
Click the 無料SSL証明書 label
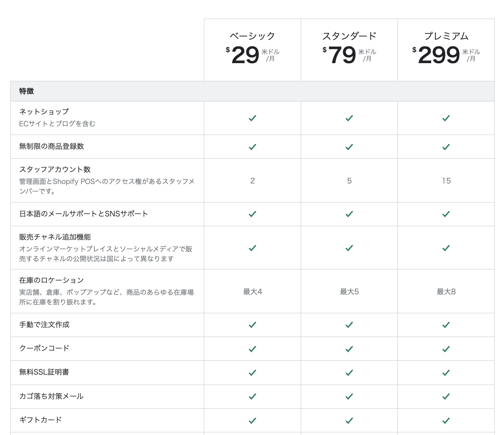44,372
